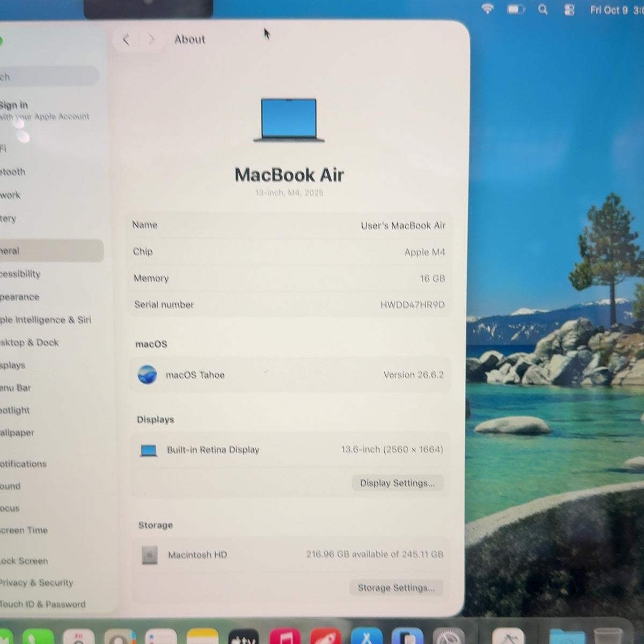Click the sidebar search field
The image size is (644, 644).
[x=49, y=76]
